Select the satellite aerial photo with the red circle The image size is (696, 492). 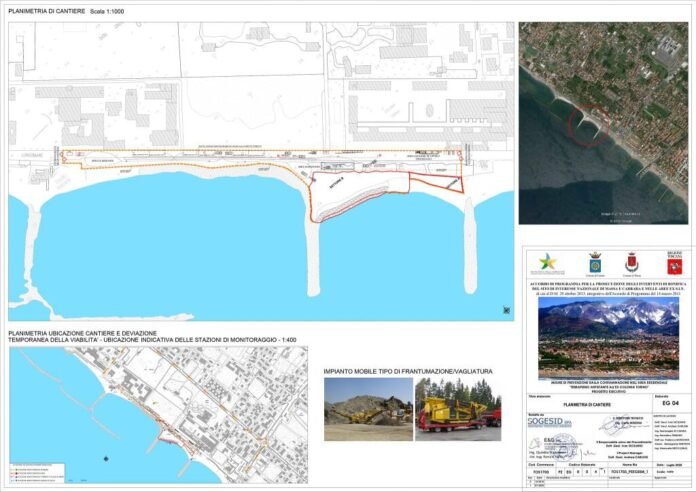[x=603, y=123]
